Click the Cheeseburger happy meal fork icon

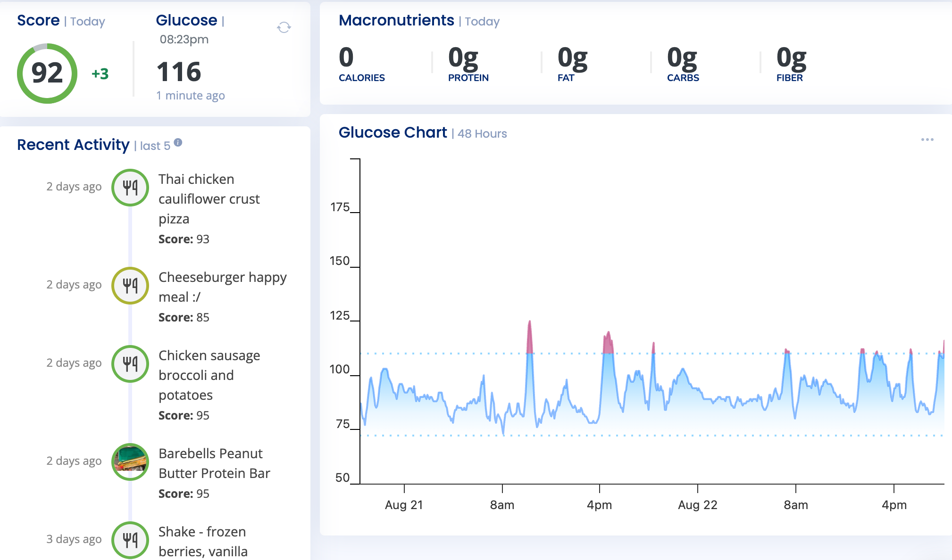[130, 285]
